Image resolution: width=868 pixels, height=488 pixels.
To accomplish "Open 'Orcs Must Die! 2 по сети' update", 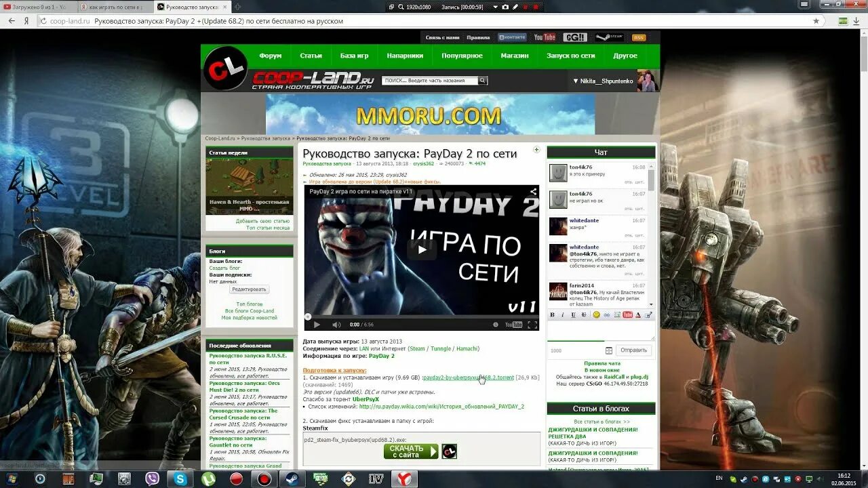I will [x=244, y=386].
